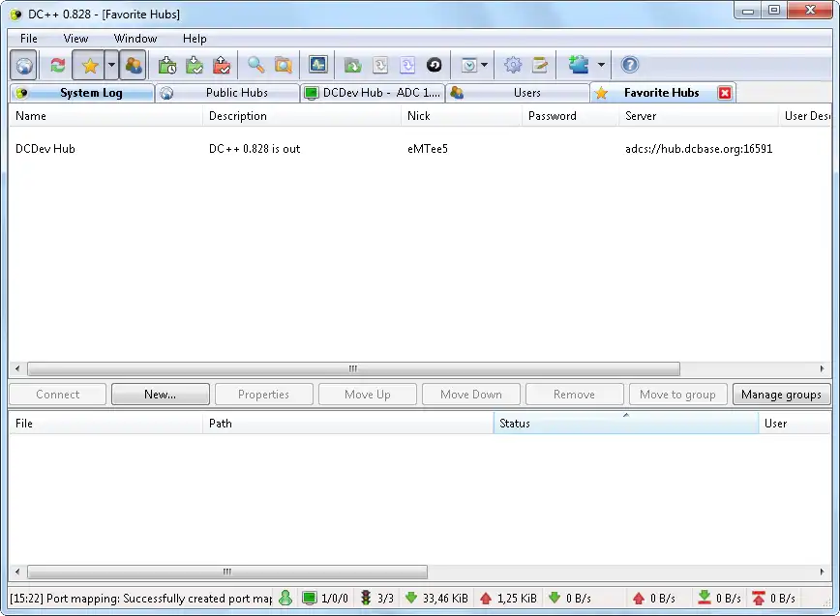Sort by the Password column header
Viewport: 840px width, 616px height.
point(570,116)
